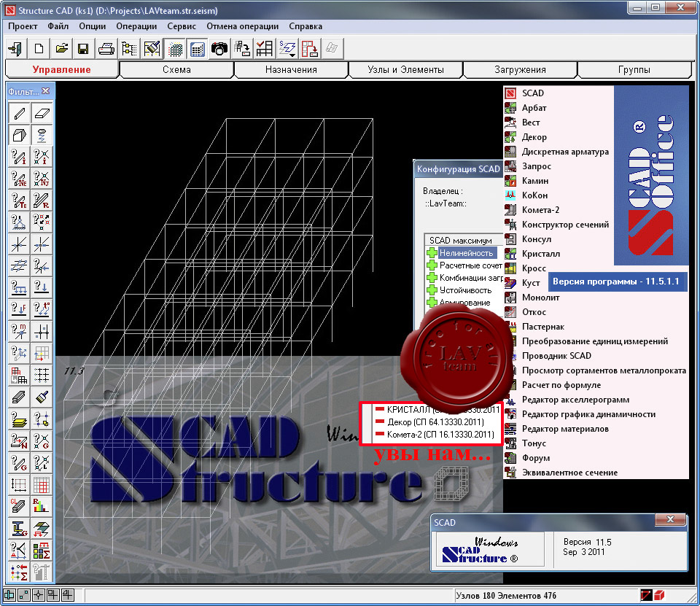Click Отмена операции menu item

pyautogui.click(x=242, y=26)
